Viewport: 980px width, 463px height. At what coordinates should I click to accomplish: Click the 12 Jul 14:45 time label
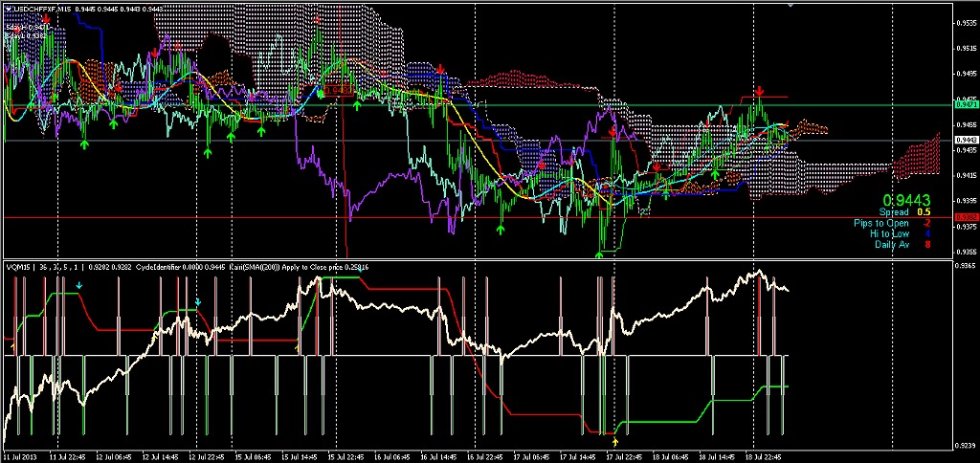click(161, 456)
